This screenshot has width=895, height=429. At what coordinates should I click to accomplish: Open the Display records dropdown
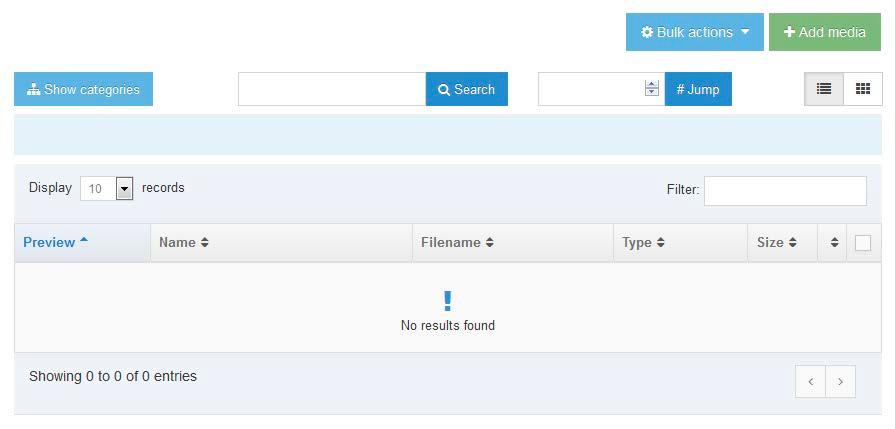[x=106, y=188]
